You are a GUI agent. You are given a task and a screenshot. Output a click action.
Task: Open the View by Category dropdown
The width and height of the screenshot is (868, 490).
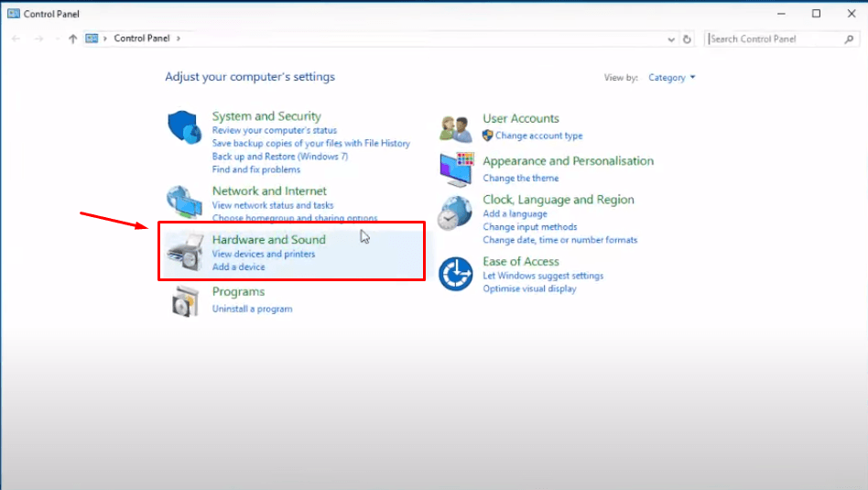(671, 78)
